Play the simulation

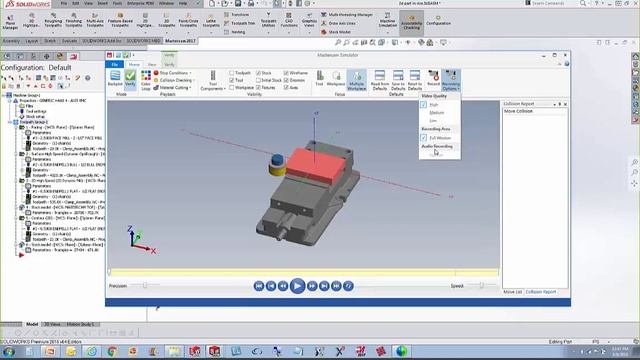click(x=298, y=286)
